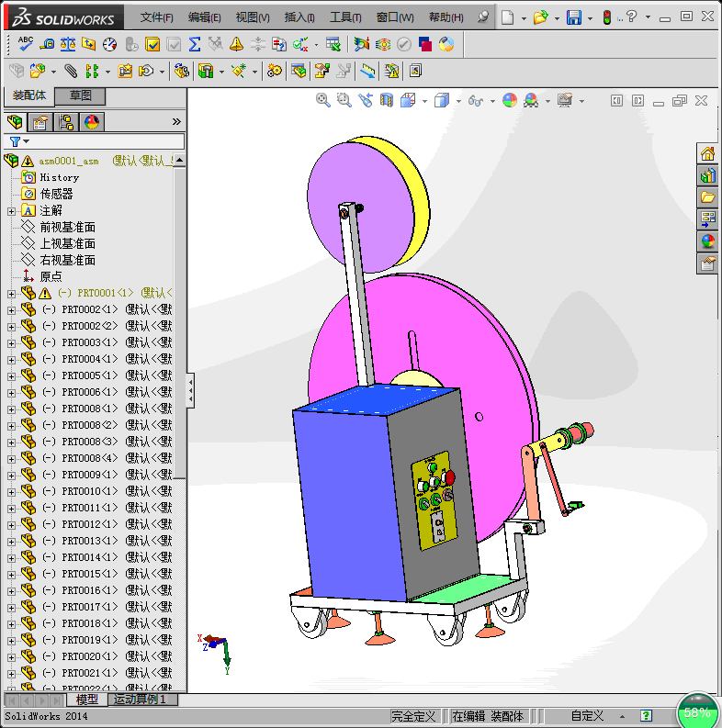Open the DisplayManager color ball tab

[92, 122]
